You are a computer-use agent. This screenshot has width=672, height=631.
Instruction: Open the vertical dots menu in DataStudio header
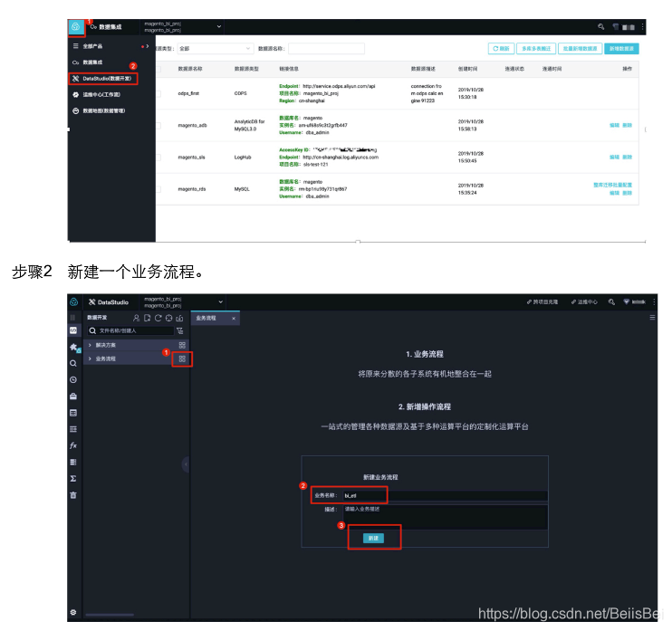(654, 302)
